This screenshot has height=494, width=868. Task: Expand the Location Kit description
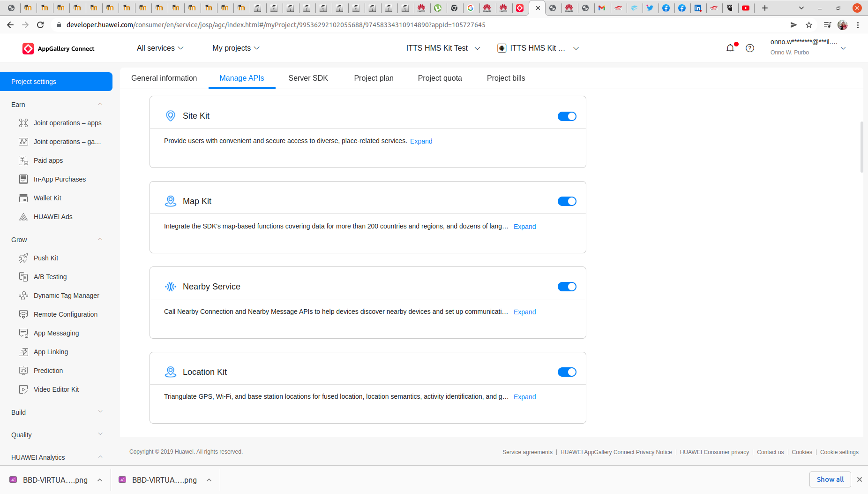524,397
